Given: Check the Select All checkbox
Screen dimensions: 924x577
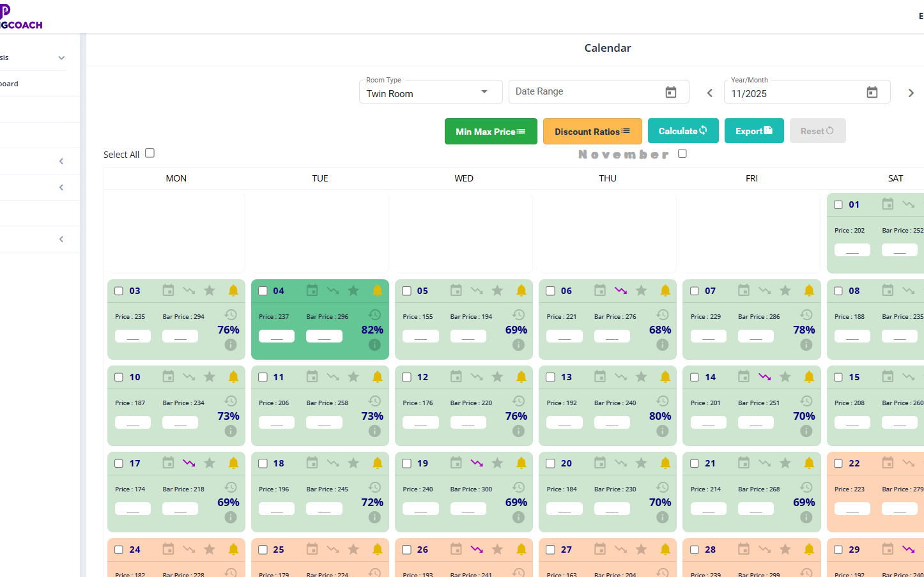Looking at the screenshot, I should (x=150, y=153).
